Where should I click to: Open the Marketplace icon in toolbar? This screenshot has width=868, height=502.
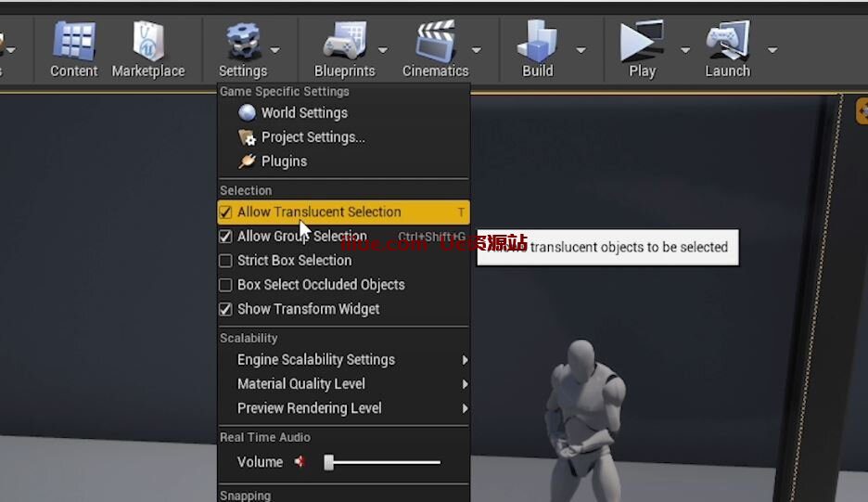(148, 43)
